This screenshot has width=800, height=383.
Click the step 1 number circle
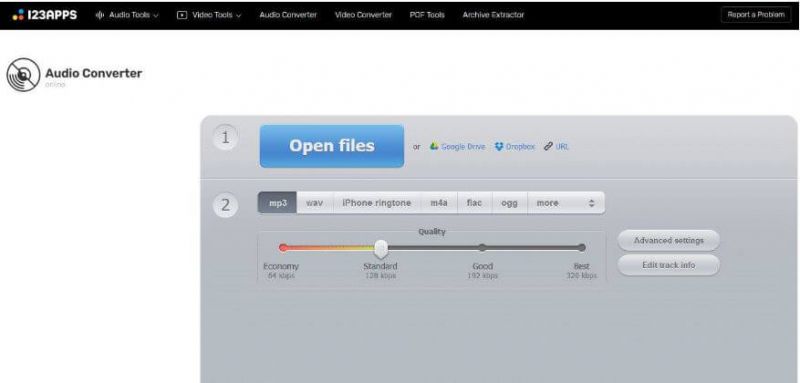point(225,138)
